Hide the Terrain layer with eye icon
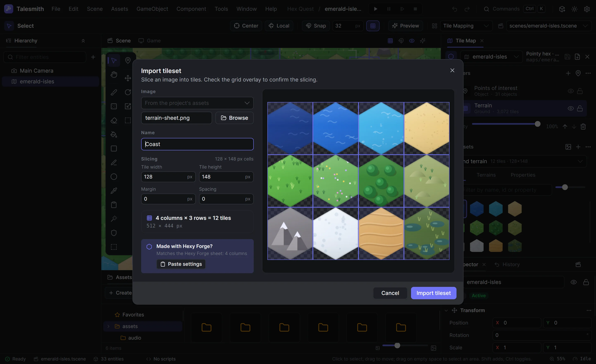The image size is (596, 364). click(x=570, y=109)
